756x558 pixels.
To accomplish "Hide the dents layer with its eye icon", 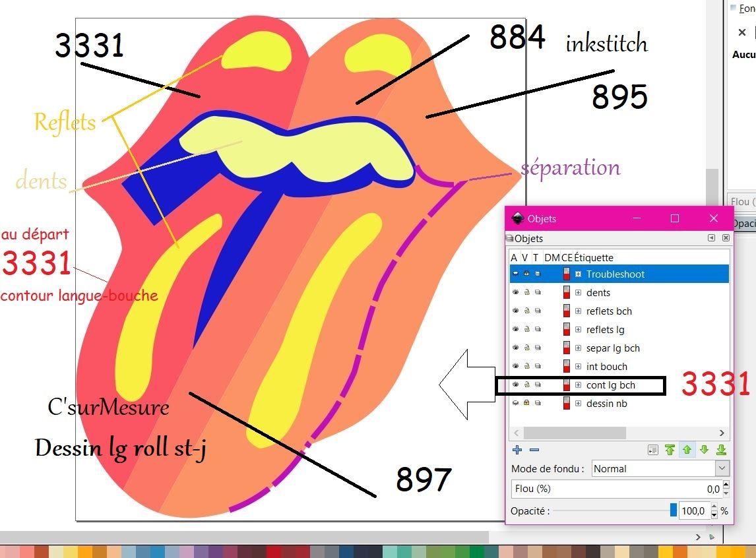I will [x=515, y=292].
